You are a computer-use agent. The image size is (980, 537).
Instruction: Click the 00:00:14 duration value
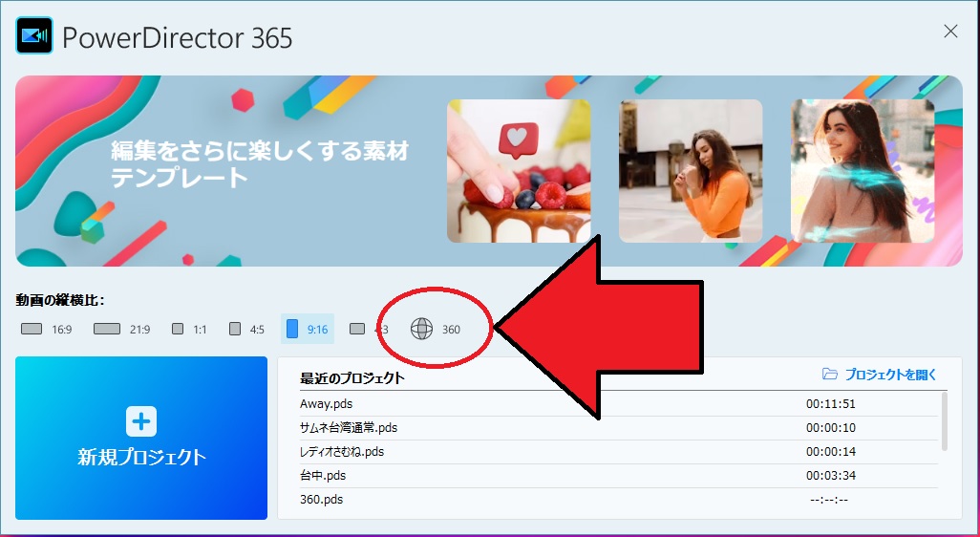click(831, 451)
